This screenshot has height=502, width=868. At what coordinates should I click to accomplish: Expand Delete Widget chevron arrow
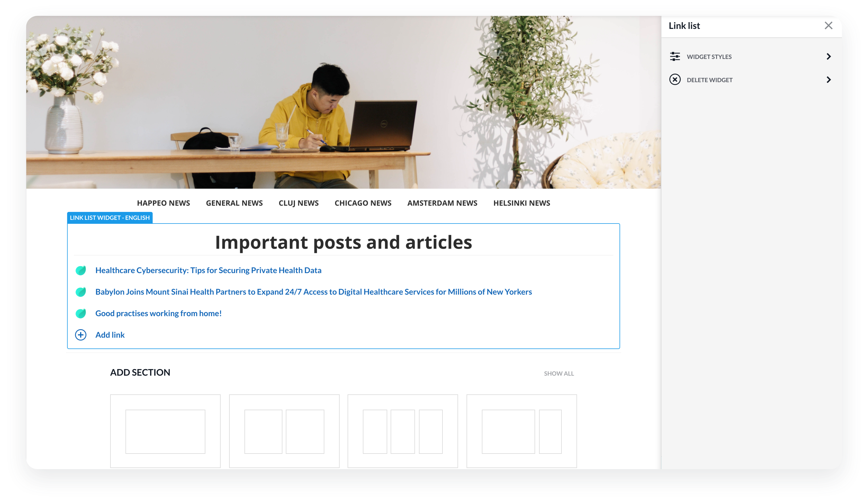tap(828, 80)
